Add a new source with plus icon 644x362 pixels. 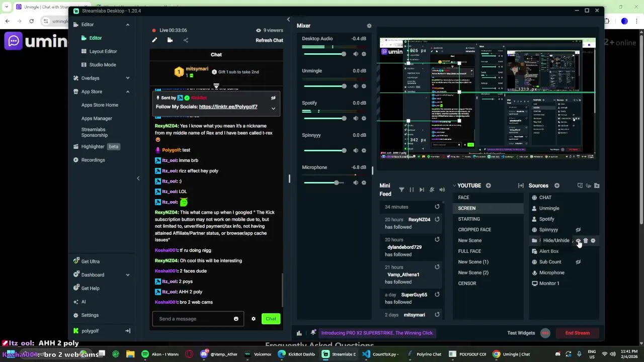pyautogui.click(x=556, y=186)
